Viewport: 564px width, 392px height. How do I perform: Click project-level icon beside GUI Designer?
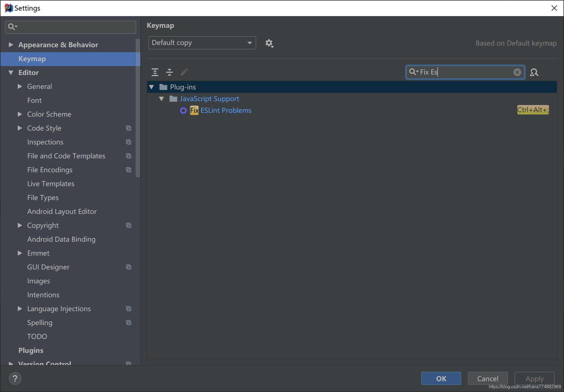(129, 267)
